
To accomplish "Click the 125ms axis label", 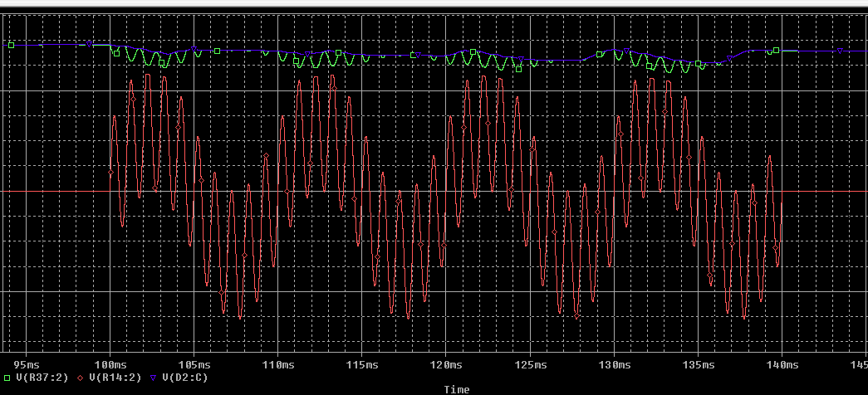I will pos(530,365).
